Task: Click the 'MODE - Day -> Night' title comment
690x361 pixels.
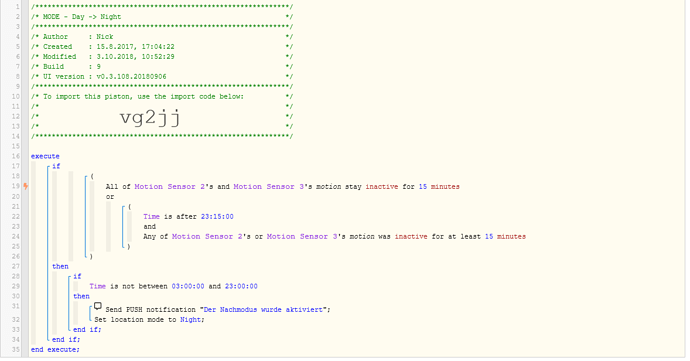Action: point(162,17)
